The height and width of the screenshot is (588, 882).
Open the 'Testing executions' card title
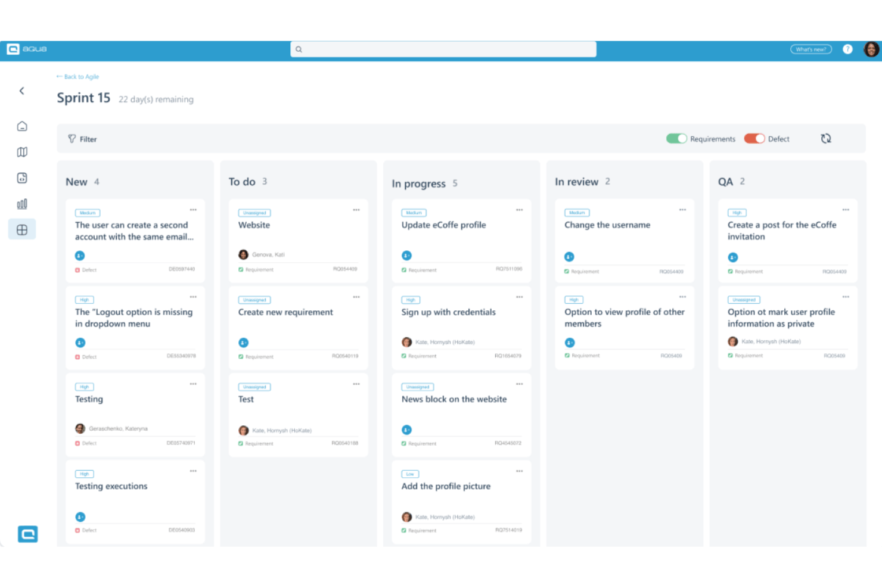(x=111, y=486)
